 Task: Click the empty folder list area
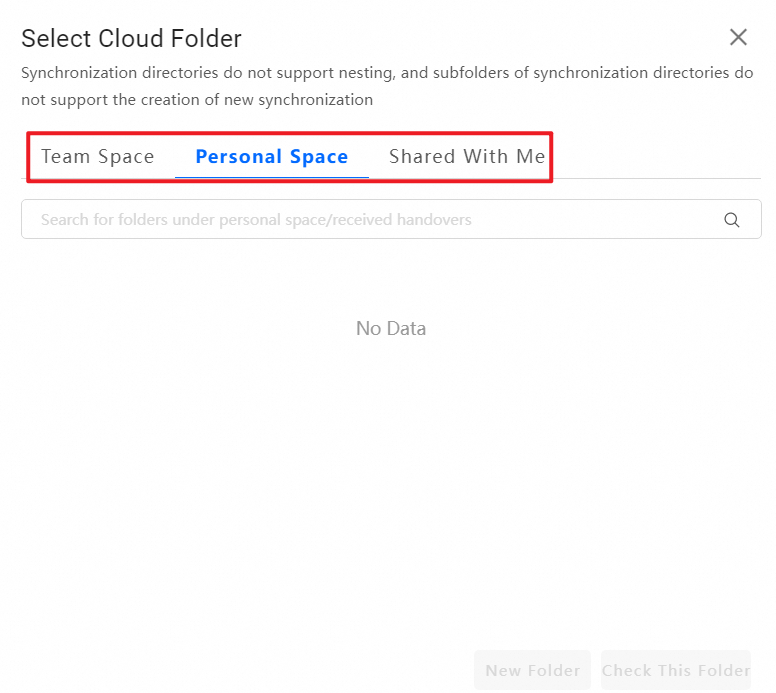point(391,450)
